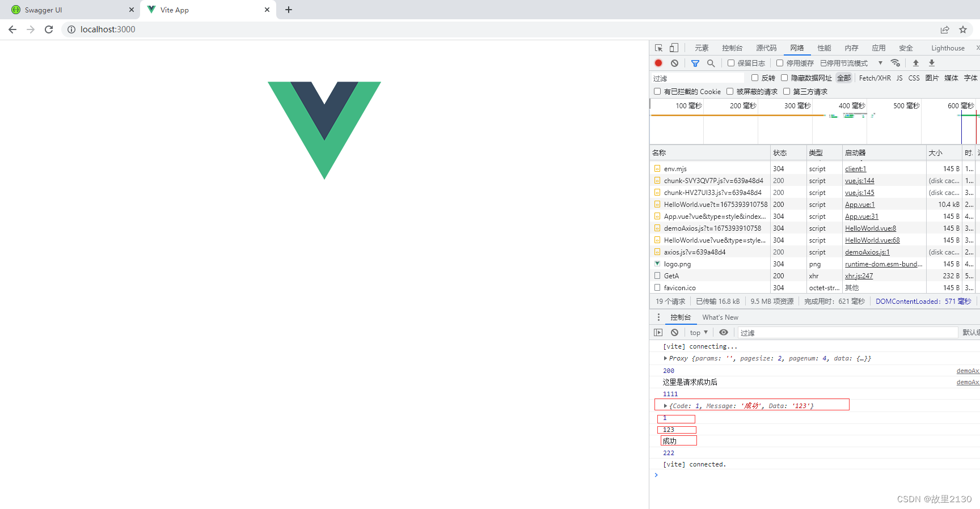Share this page icon
The height and width of the screenshot is (509, 980).
click(945, 29)
